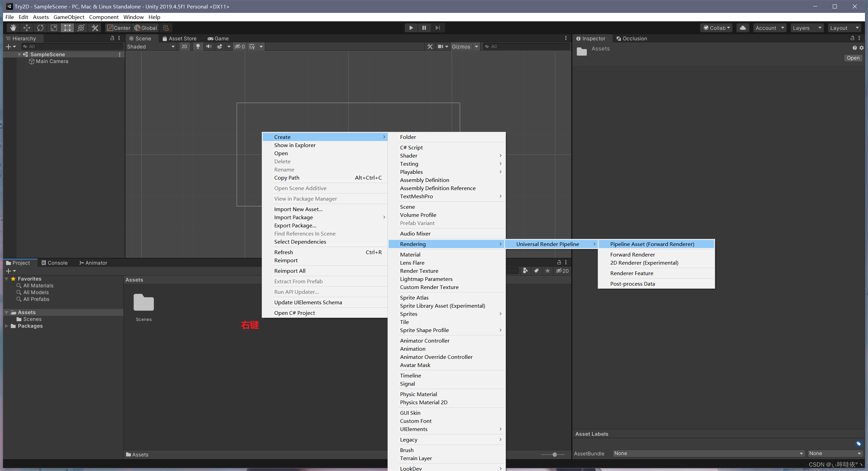
Task: Select Main Camera in Hierarchy
Action: click(52, 61)
